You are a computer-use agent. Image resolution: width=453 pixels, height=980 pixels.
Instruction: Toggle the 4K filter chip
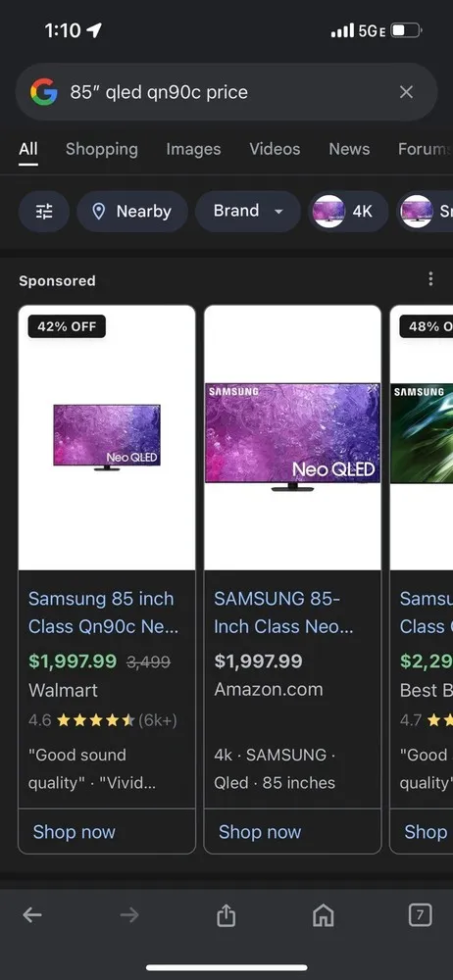348,212
